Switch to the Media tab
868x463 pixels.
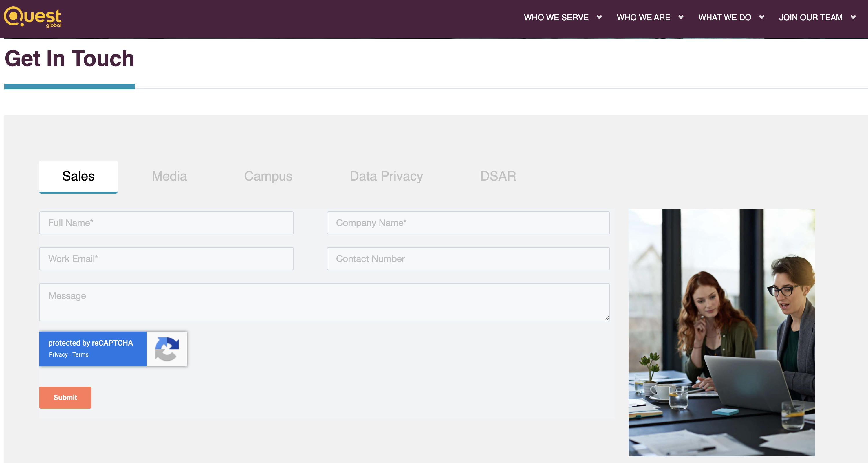coord(169,176)
